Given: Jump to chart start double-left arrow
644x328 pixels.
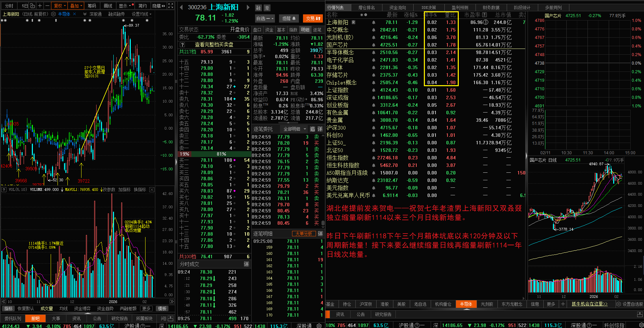Looking at the screenshot, I should coord(4,302).
